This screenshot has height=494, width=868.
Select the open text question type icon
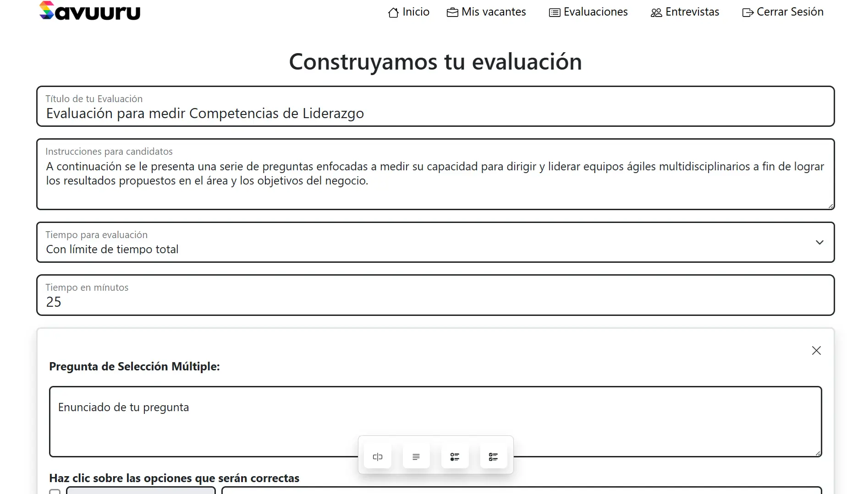pyautogui.click(x=416, y=456)
